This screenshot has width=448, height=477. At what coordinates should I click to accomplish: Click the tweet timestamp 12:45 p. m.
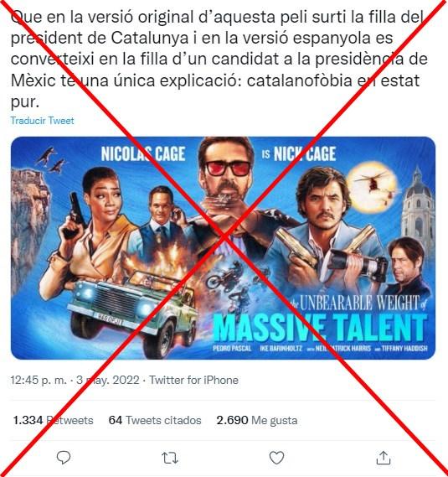click(x=39, y=380)
